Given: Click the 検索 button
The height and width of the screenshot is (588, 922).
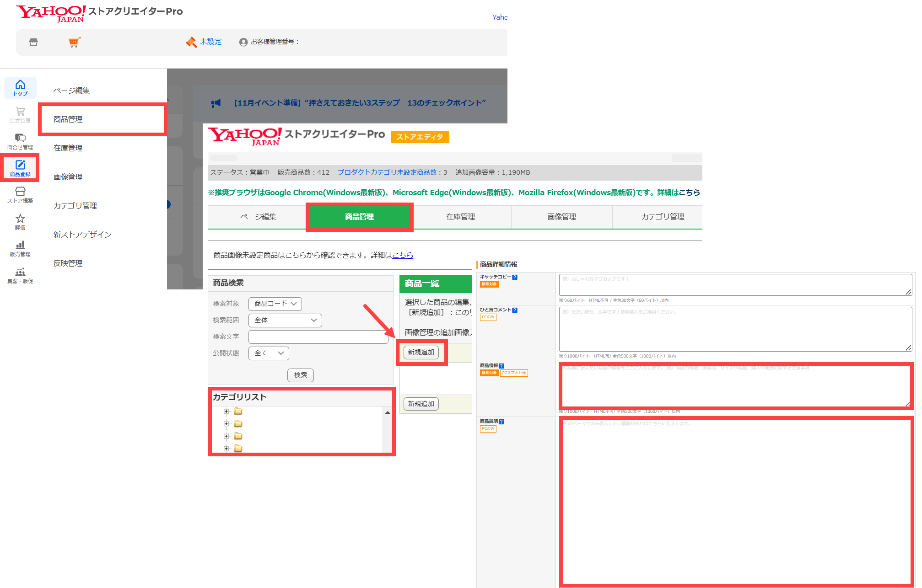Looking at the screenshot, I should (300, 375).
